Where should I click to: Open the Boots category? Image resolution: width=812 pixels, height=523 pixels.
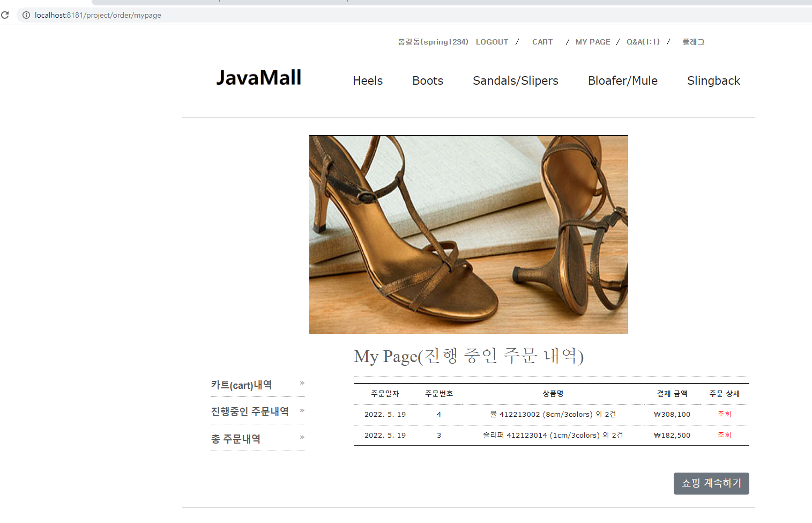tap(428, 80)
